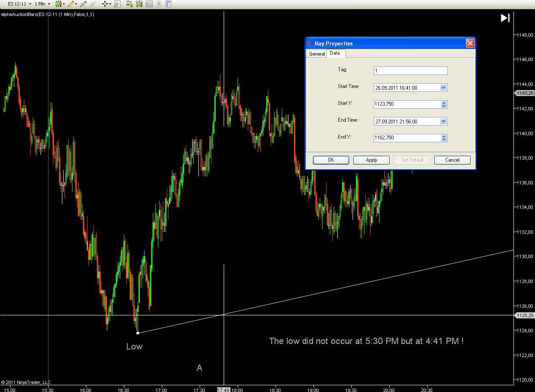This screenshot has height=392, width=535.
Task: Click the Apply button
Action: pyautogui.click(x=372, y=160)
